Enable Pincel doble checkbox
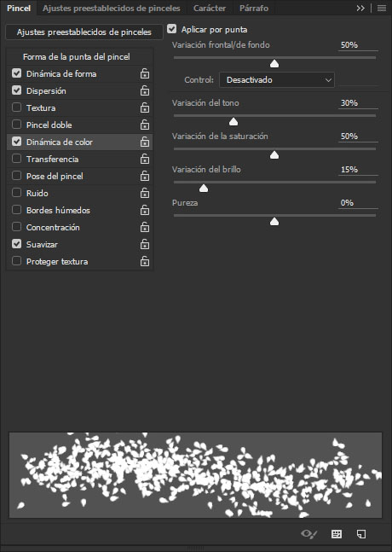 (16, 125)
